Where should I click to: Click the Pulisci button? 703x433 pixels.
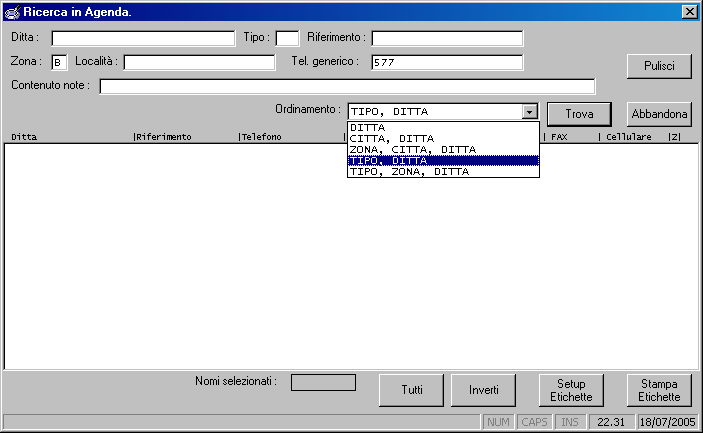[x=659, y=67]
